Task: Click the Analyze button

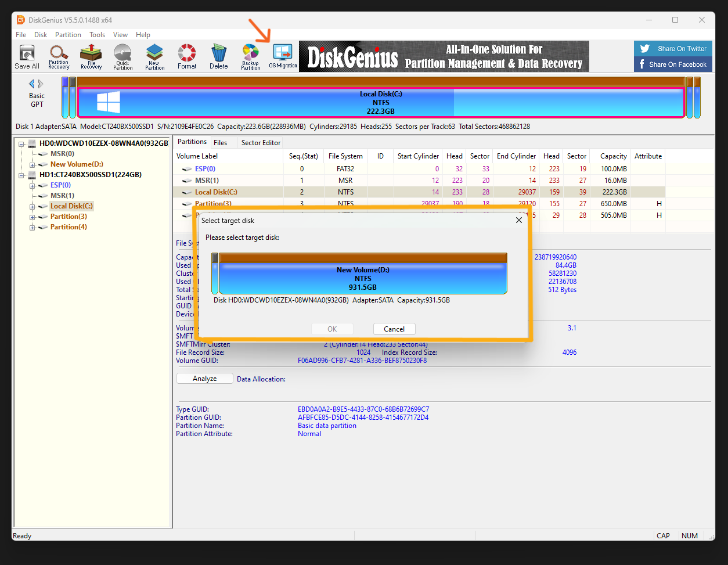Action: point(204,379)
